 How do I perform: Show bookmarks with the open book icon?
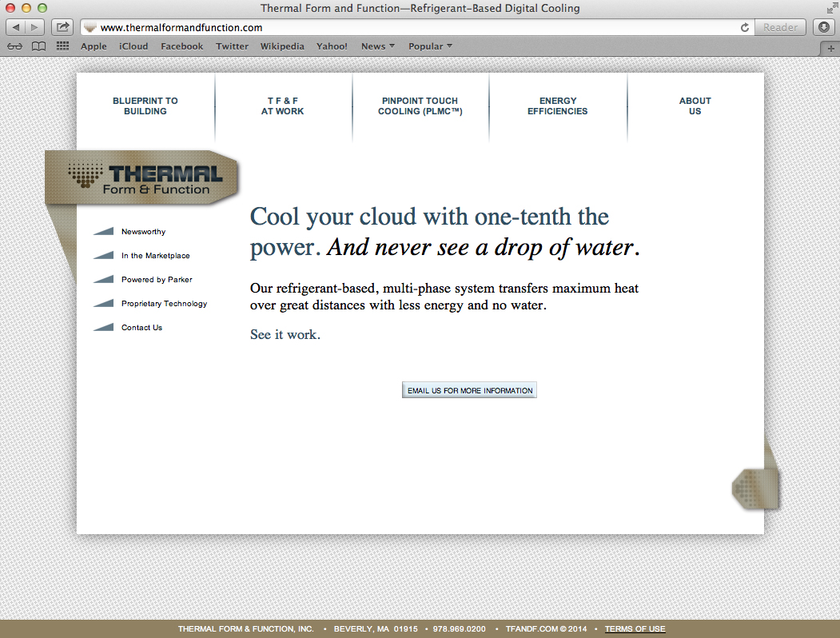click(38, 46)
